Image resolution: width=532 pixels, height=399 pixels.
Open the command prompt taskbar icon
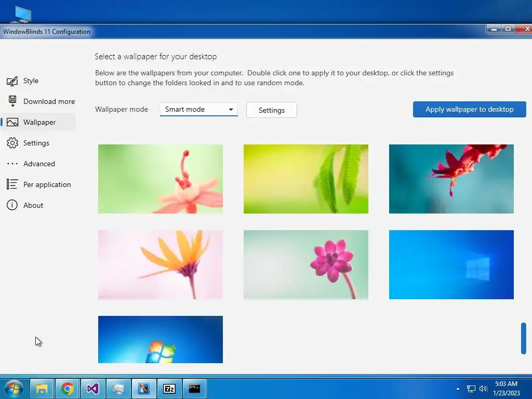194,389
